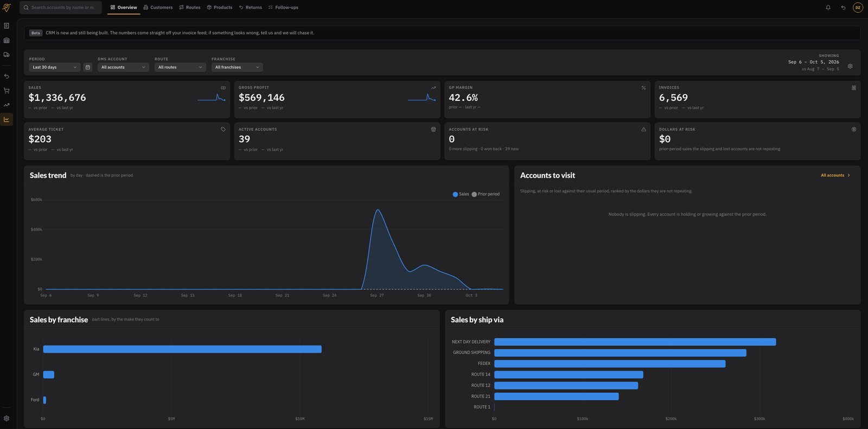Toggle the Sales series in chart legend

pyautogui.click(x=461, y=194)
